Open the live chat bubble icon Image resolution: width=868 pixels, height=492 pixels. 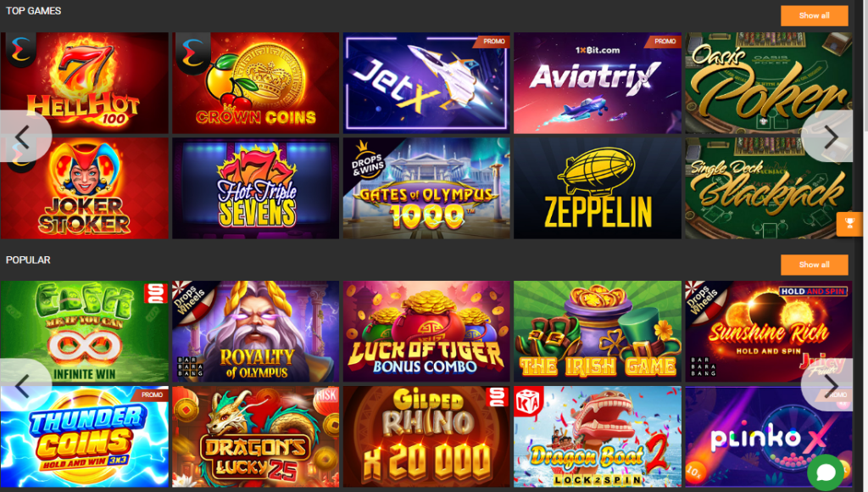(x=826, y=472)
